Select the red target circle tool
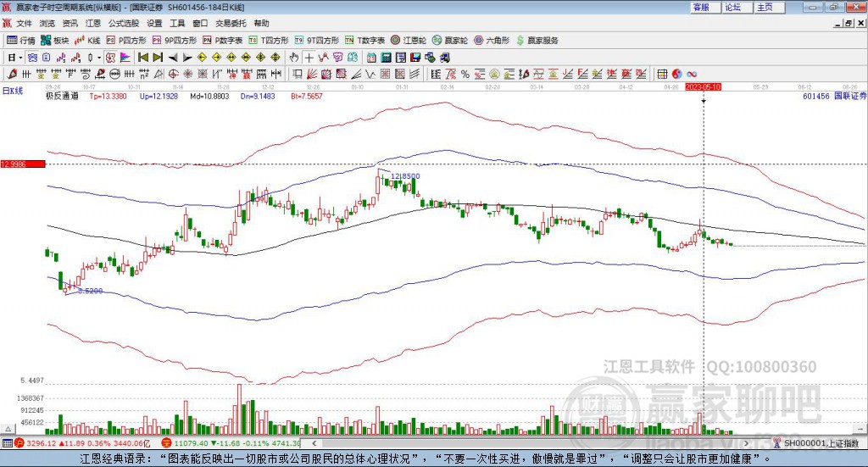This screenshot has height=467, width=868. (173, 74)
